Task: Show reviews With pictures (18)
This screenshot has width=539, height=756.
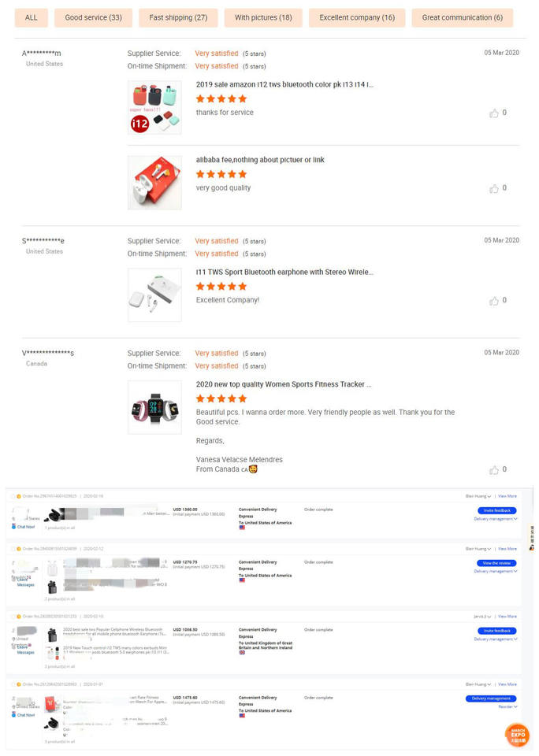Action: pos(263,18)
